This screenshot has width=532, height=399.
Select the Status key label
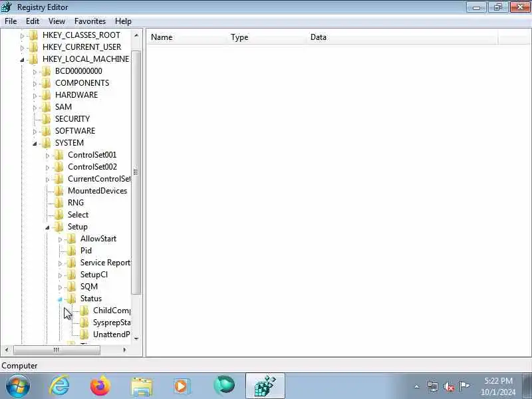(91, 299)
